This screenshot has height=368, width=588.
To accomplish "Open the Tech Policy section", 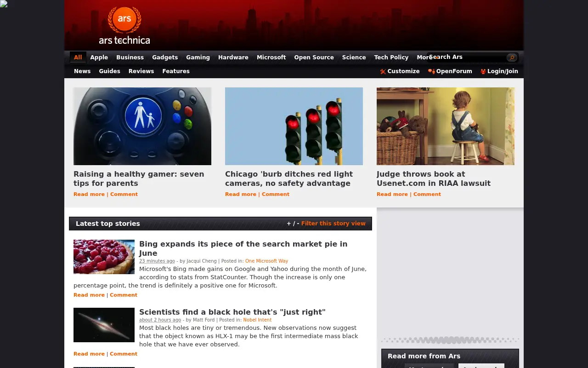I will (x=391, y=57).
